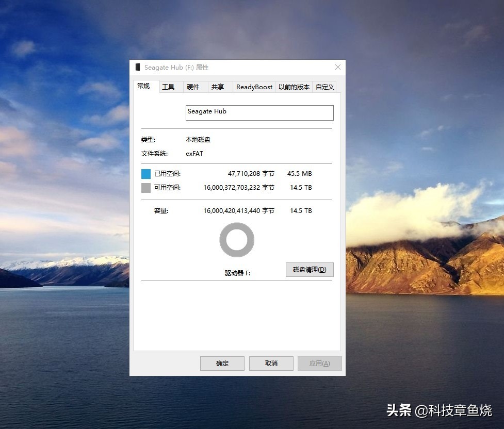Click the 磁盘清理 button

pos(310,270)
